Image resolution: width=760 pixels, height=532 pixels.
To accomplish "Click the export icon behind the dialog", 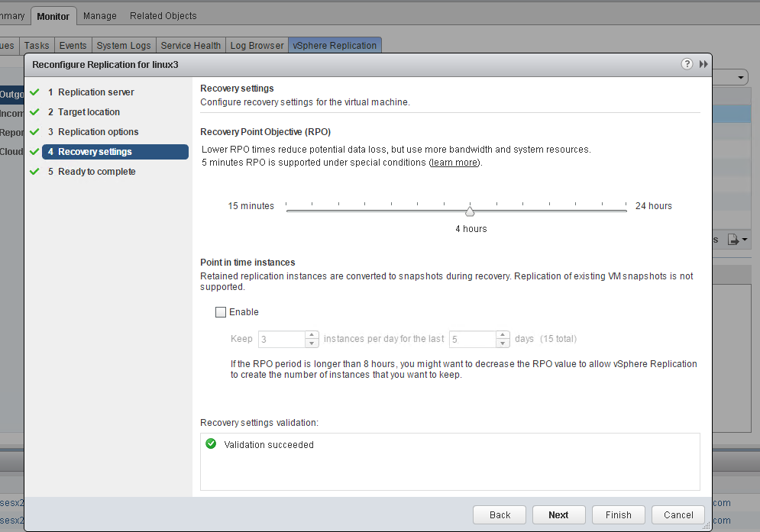I will pyautogui.click(x=733, y=240).
